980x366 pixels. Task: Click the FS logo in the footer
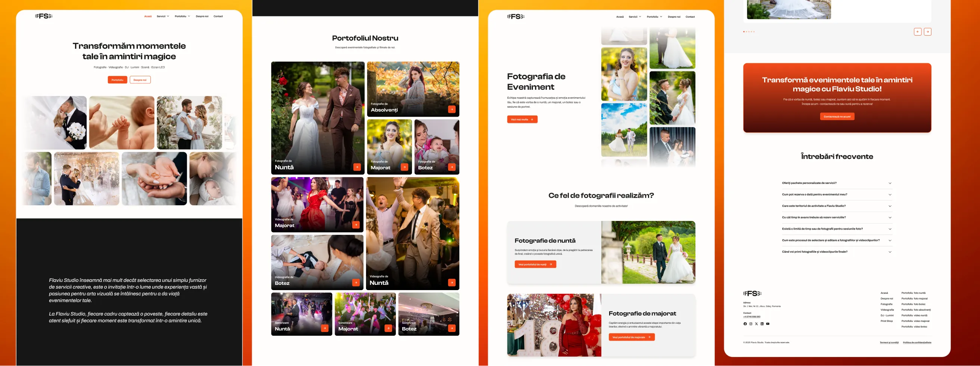coord(752,293)
